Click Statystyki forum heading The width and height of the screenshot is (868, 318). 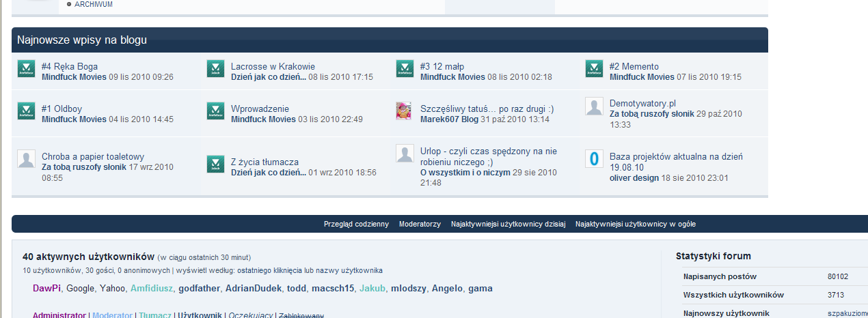pyautogui.click(x=714, y=257)
